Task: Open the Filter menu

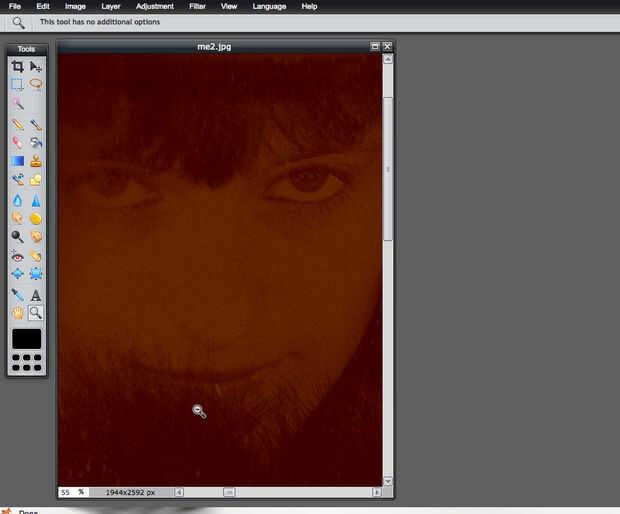Action: [x=197, y=6]
